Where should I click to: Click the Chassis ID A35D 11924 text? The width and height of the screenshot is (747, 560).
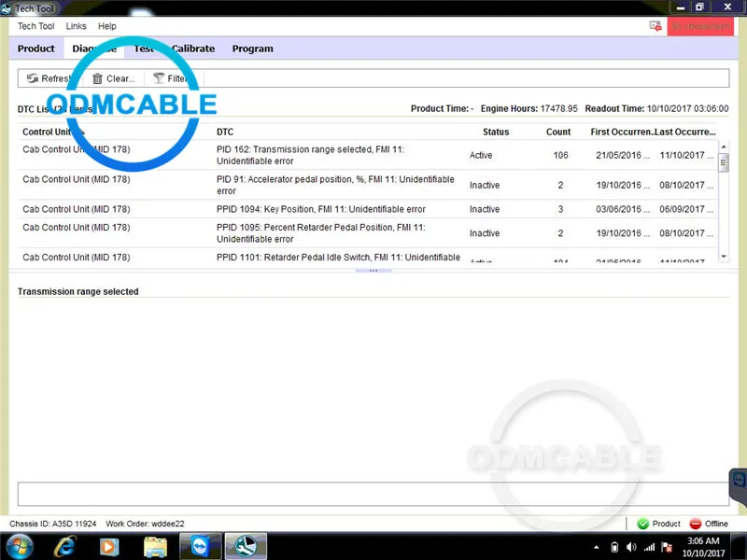point(53,524)
